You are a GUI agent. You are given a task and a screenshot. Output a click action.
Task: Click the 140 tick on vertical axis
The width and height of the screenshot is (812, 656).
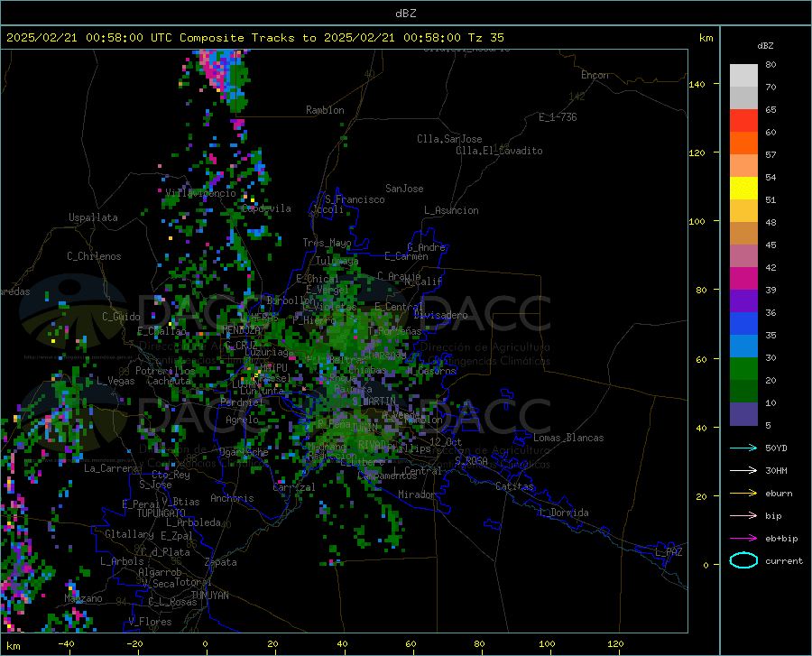pyautogui.click(x=697, y=84)
